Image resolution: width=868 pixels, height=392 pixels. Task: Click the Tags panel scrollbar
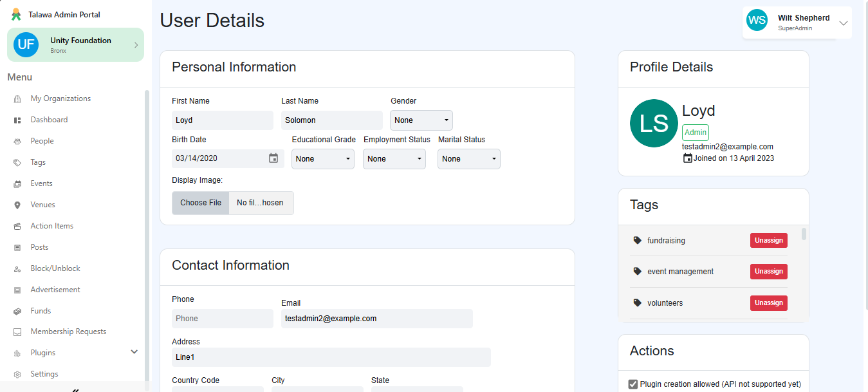pos(804,234)
